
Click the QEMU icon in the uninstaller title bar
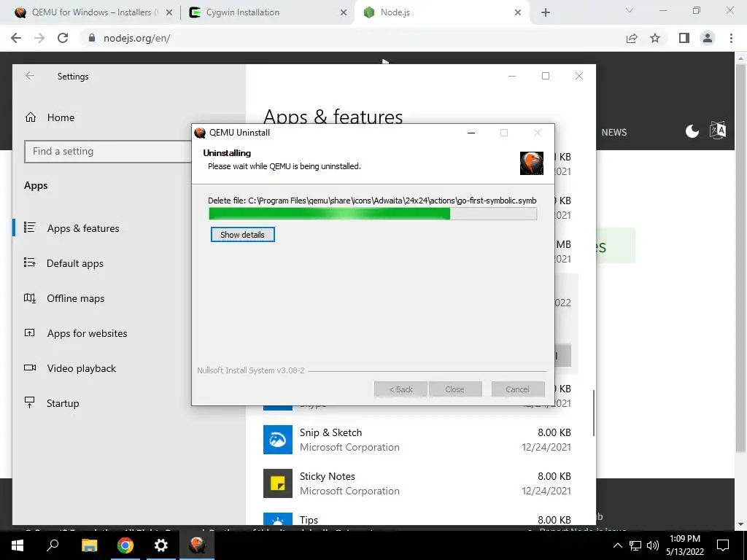(x=200, y=133)
